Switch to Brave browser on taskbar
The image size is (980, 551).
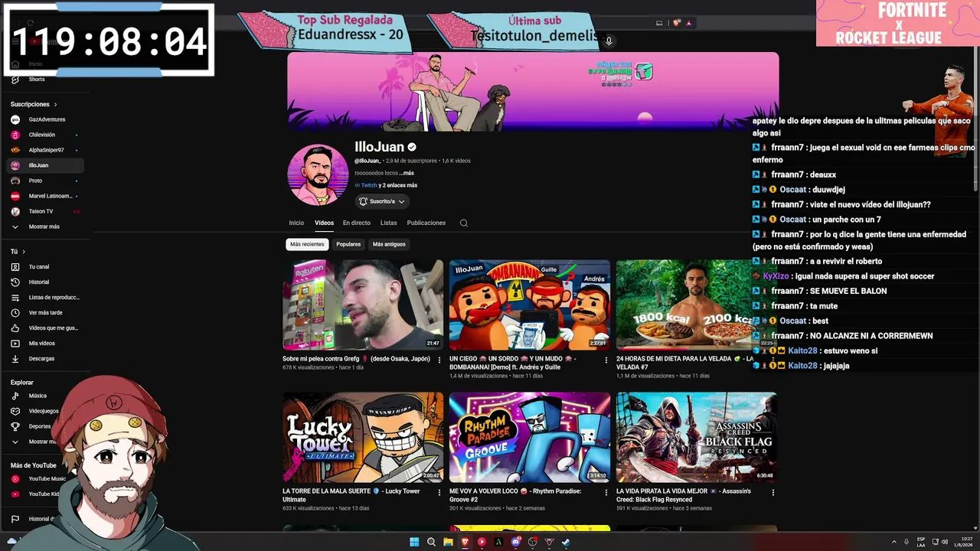[x=465, y=542]
